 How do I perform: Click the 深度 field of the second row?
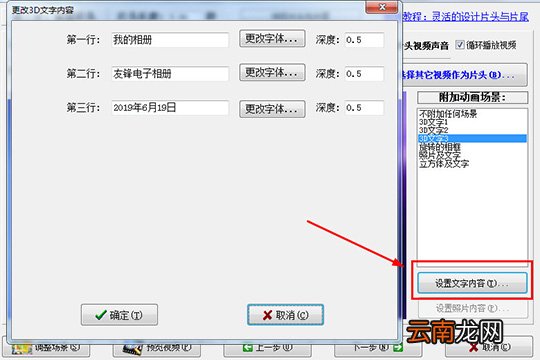click(x=364, y=74)
